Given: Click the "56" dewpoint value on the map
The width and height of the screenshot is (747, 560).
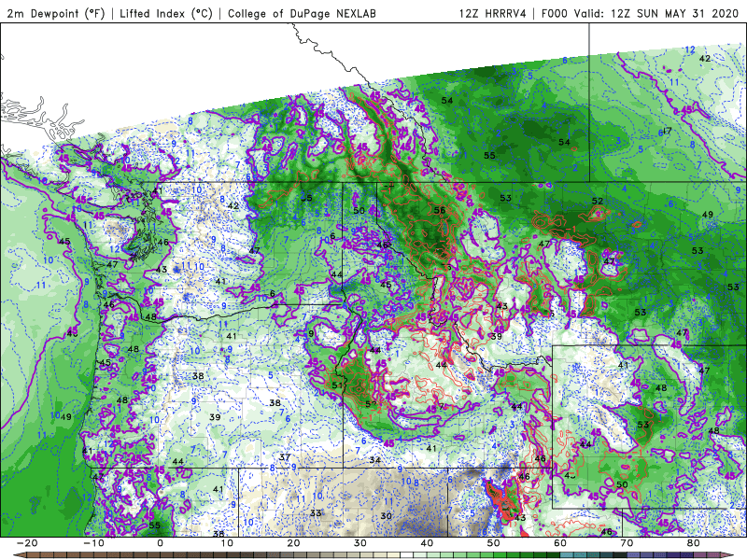Looking at the screenshot, I should pyautogui.click(x=440, y=210).
